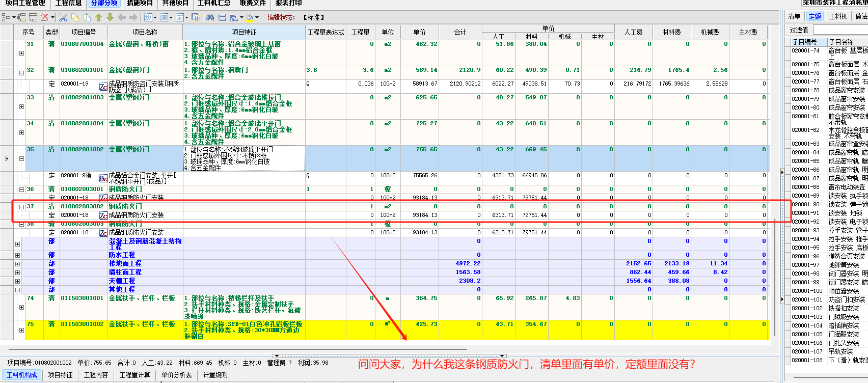
Task: Open the 措施项目 tab
Action: click(140, 3)
